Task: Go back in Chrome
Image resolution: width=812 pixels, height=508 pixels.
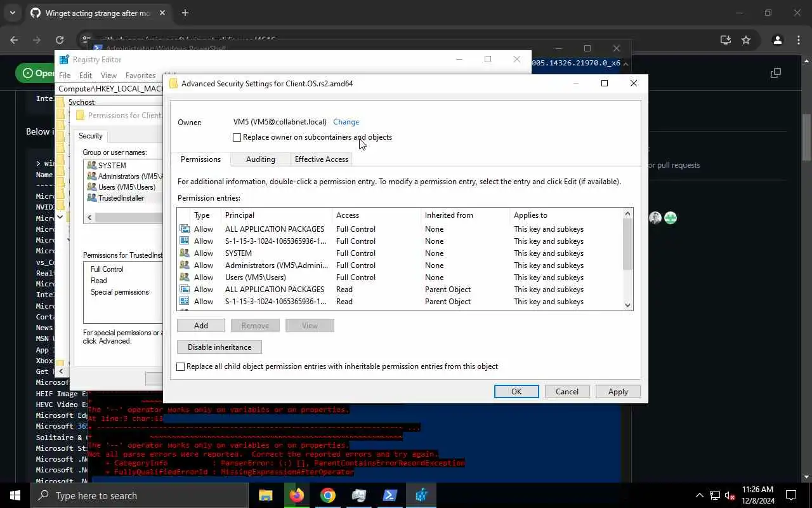Action: 14,40
